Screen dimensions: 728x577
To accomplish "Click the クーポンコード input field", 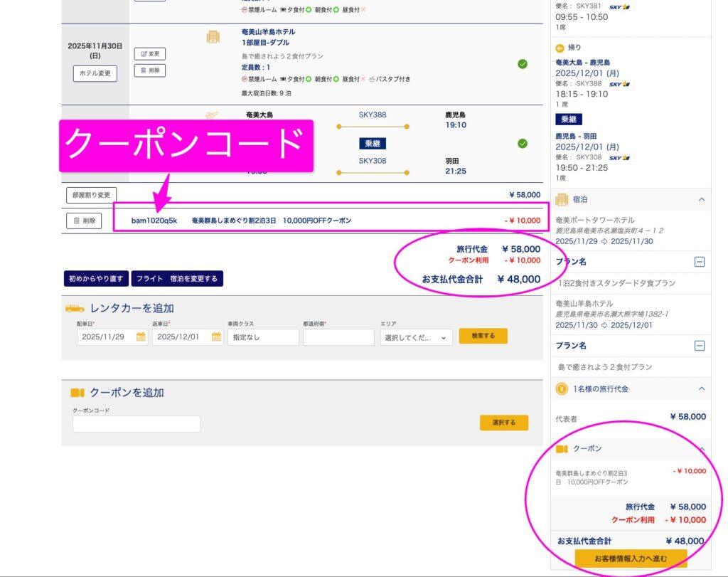I will click(136, 424).
